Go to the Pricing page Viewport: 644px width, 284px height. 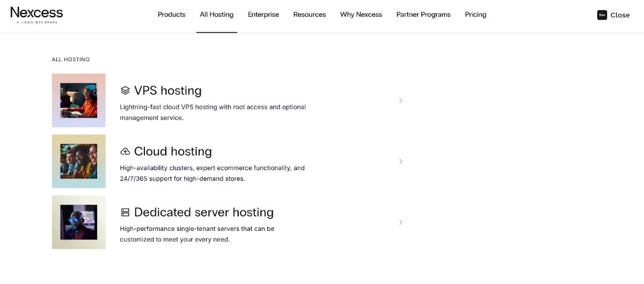(x=475, y=14)
